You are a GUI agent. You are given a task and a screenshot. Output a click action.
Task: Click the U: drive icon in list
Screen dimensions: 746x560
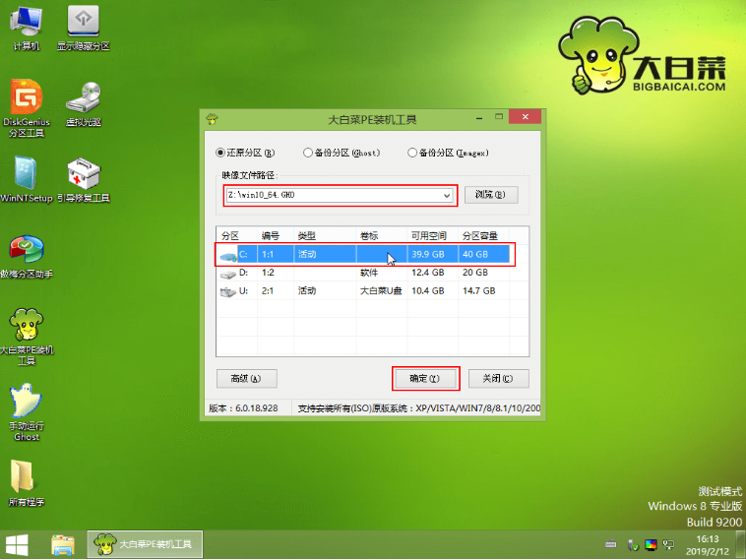(x=228, y=292)
